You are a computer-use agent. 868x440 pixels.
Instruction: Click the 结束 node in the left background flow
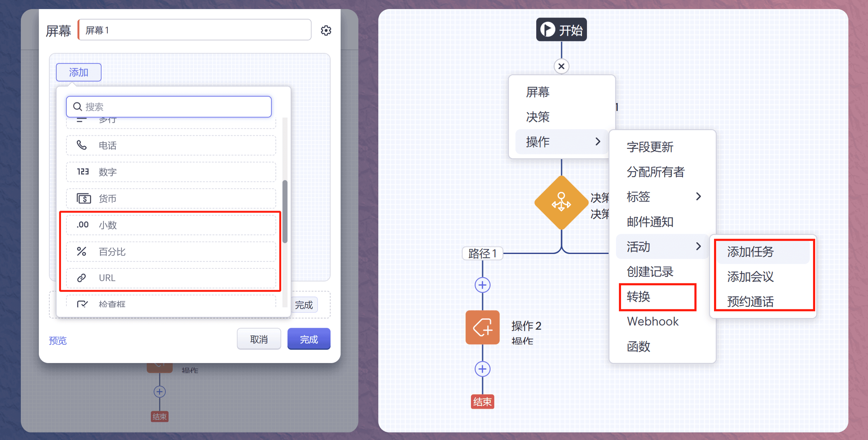(x=159, y=416)
